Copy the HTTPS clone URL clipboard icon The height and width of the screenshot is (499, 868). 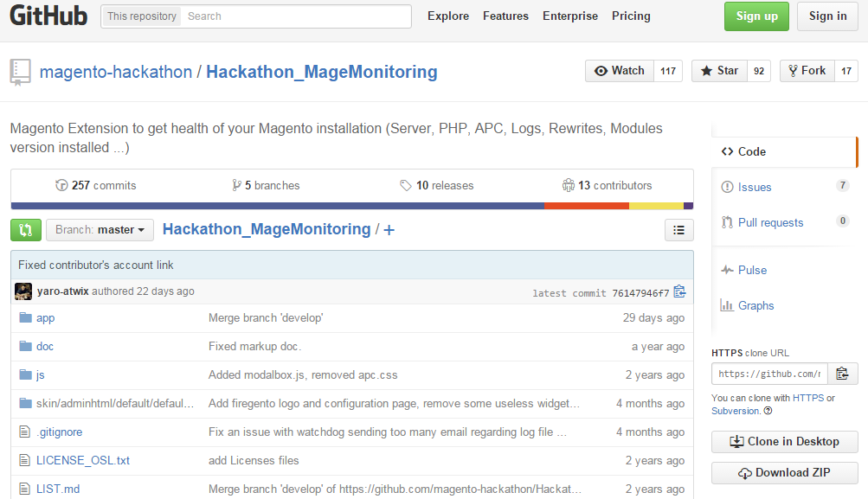pyautogui.click(x=843, y=374)
